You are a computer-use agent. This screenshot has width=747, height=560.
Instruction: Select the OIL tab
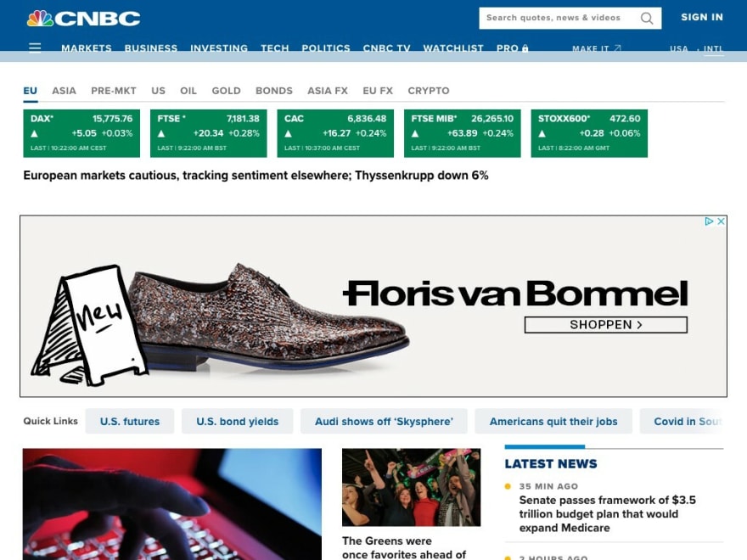[x=188, y=91]
